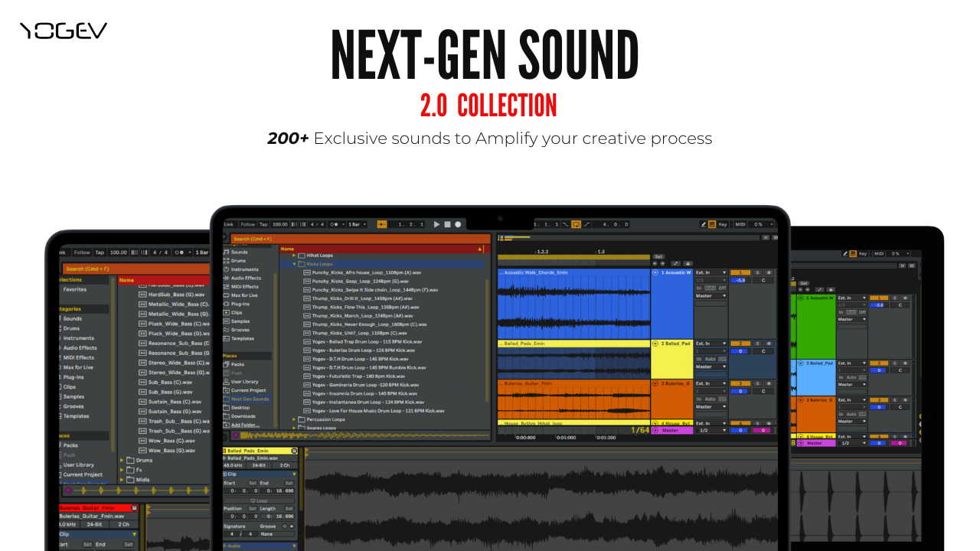Click Tap tempo in center window
The width and height of the screenshot is (980, 551).
tap(263, 224)
